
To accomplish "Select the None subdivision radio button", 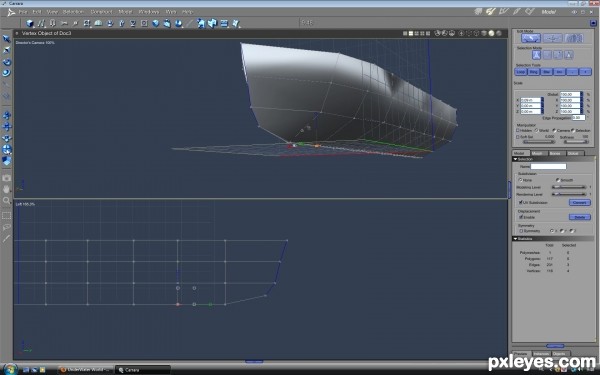I will 520,180.
